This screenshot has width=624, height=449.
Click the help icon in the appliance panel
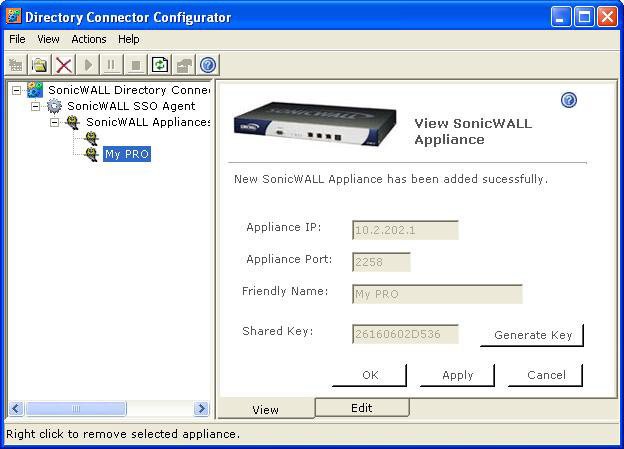click(569, 100)
